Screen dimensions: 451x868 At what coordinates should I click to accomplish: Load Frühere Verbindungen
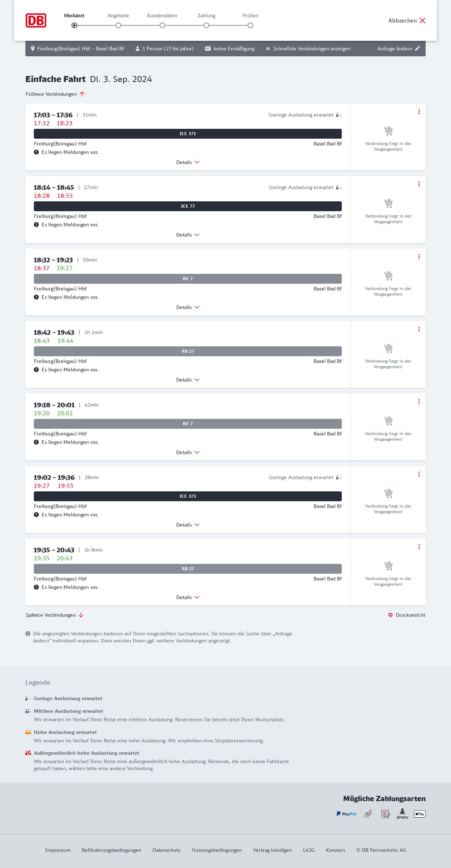point(55,94)
